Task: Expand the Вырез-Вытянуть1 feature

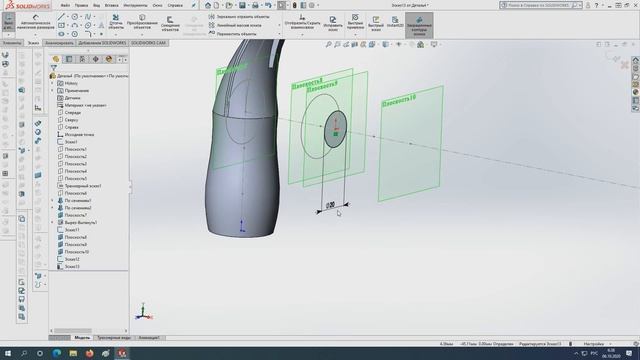Action: [52, 222]
